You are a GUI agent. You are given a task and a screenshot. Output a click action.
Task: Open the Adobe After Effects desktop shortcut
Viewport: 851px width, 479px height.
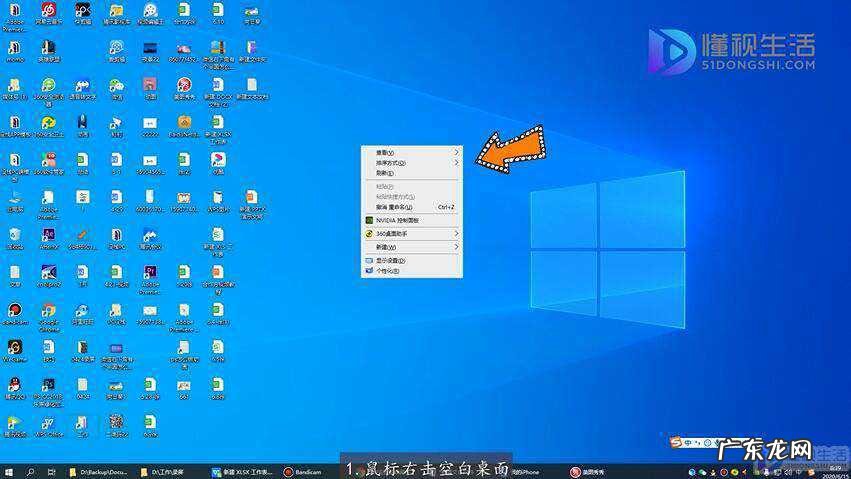[48, 237]
